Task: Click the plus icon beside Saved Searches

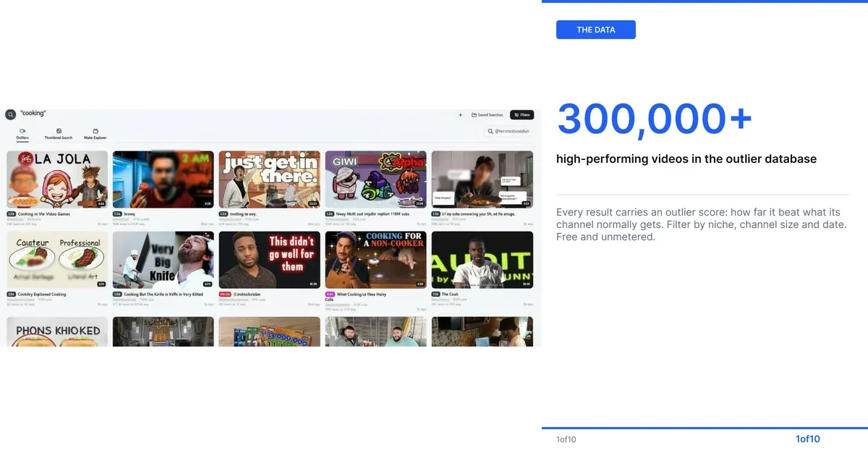Action: click(x=461, y=115)
